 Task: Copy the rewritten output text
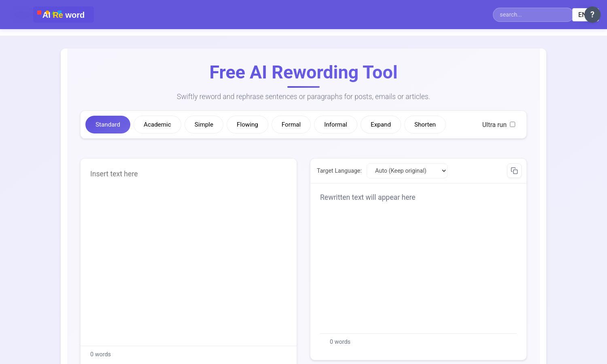[514, 171]
